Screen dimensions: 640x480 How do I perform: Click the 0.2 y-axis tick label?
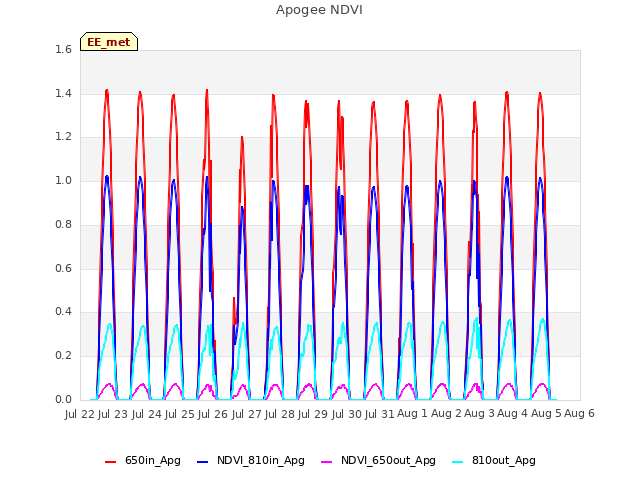[63, 356]
